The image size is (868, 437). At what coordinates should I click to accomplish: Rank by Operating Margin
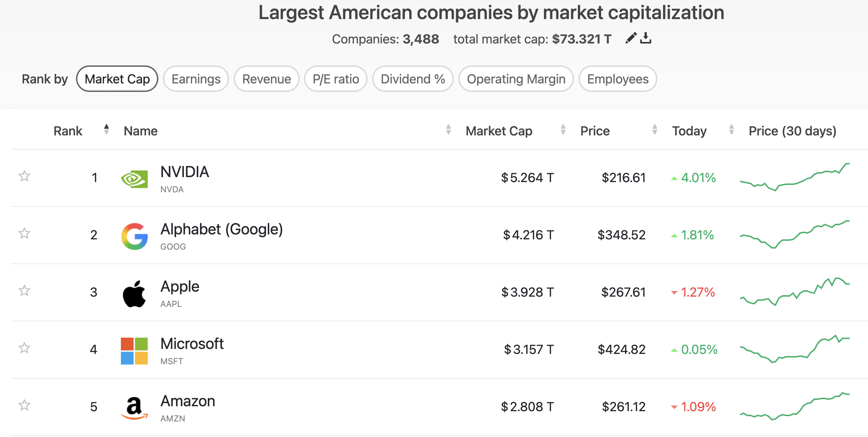(516, 79)
